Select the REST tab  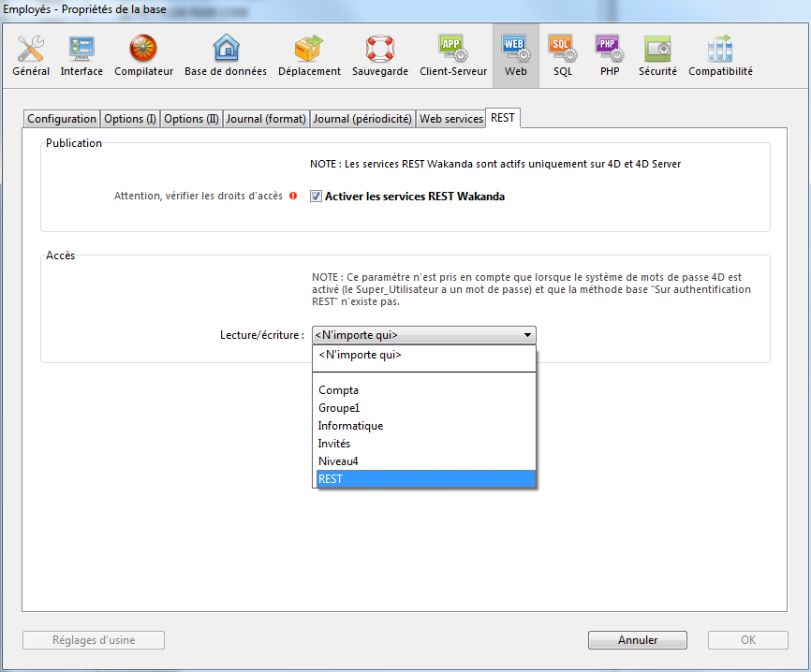503,118
